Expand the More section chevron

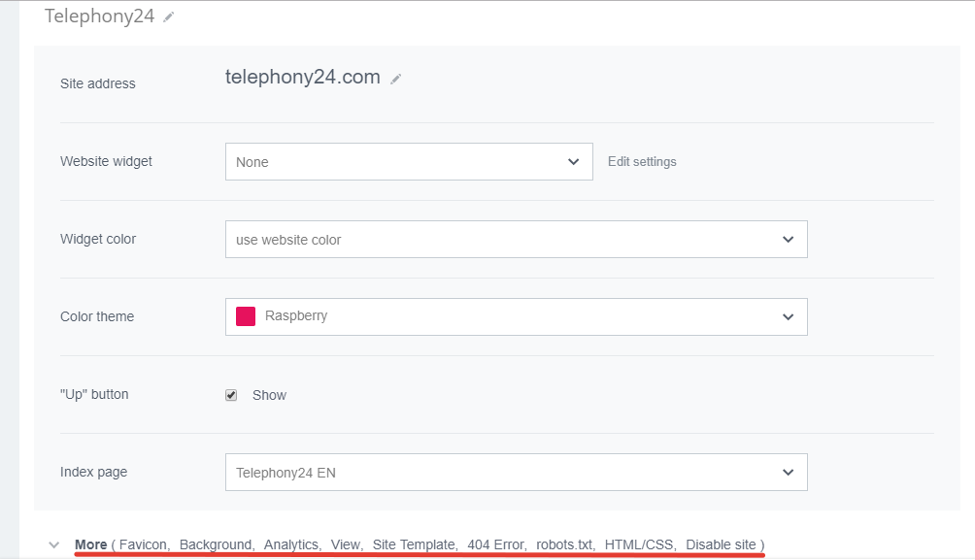tap(54, 545)
